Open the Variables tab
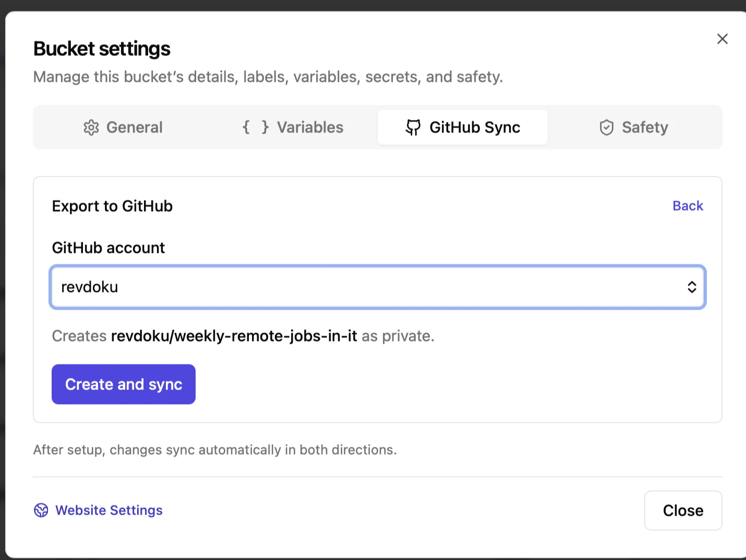 coord(293,127)
